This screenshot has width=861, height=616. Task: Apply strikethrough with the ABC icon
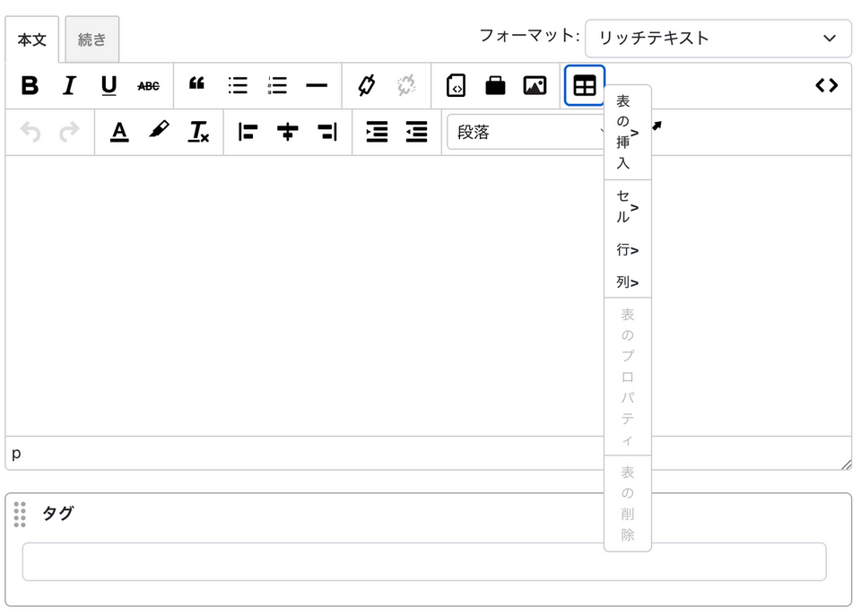coord(148,86)
